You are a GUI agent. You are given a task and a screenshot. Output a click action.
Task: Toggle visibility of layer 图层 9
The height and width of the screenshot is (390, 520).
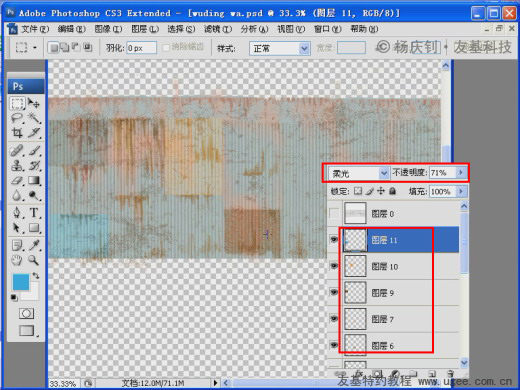pos(334,292)
